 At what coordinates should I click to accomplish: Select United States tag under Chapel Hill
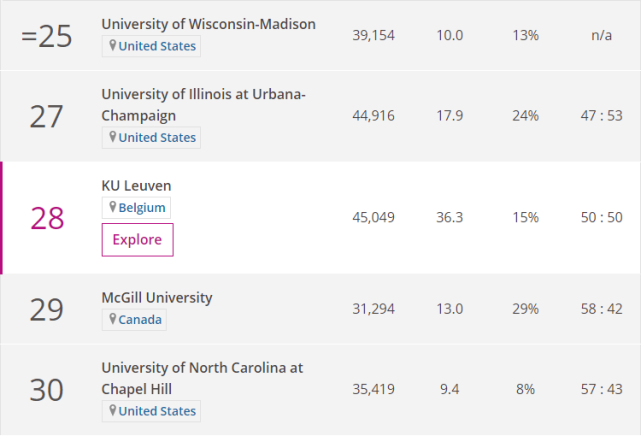(x=157, y=411)
